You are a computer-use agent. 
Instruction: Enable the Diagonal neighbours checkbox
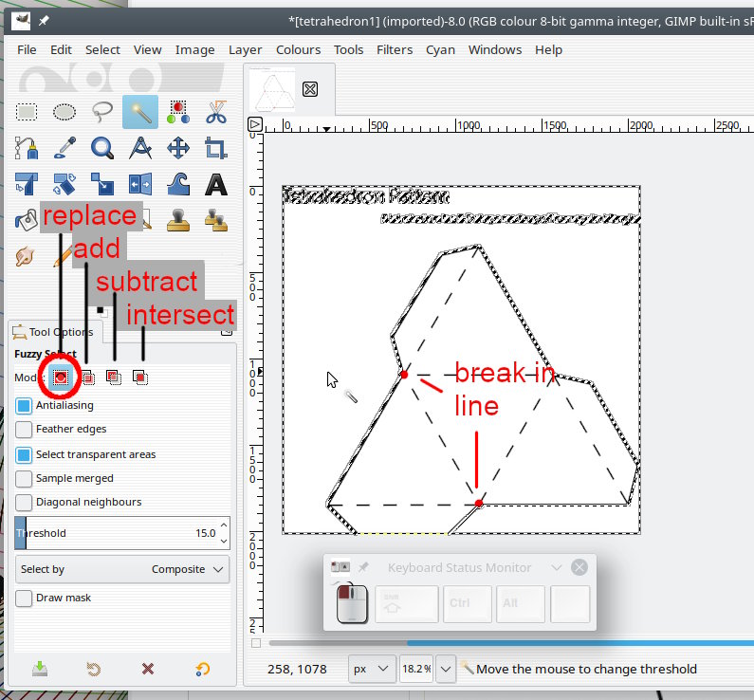pyautogui.click(x=24, y=503)
